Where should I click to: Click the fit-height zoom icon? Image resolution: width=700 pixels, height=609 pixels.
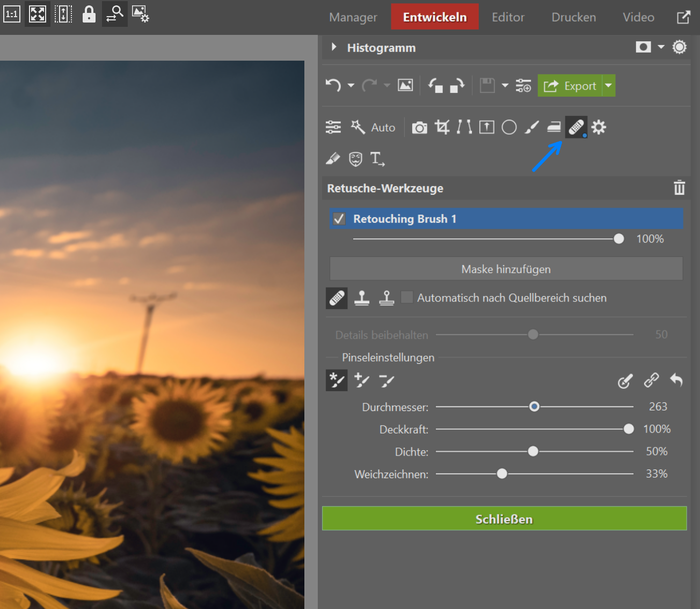coord(63,14)
